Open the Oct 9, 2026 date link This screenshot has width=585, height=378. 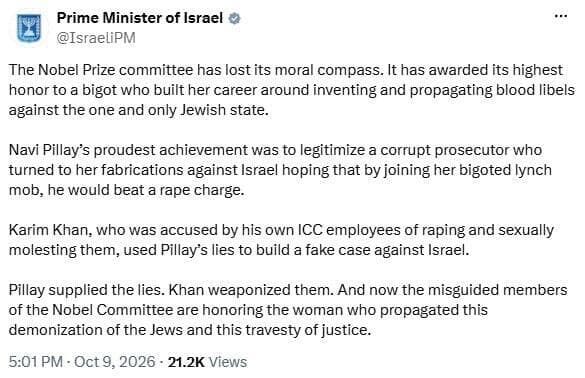[115, 362]
